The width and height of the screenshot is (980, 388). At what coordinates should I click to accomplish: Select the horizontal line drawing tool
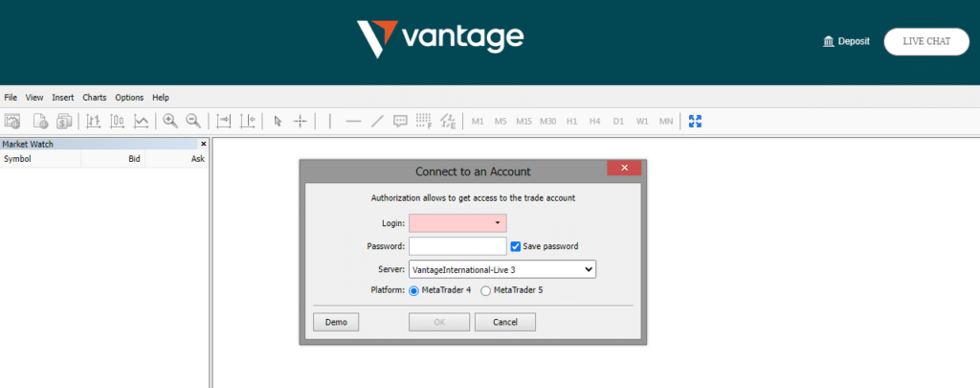354,122
